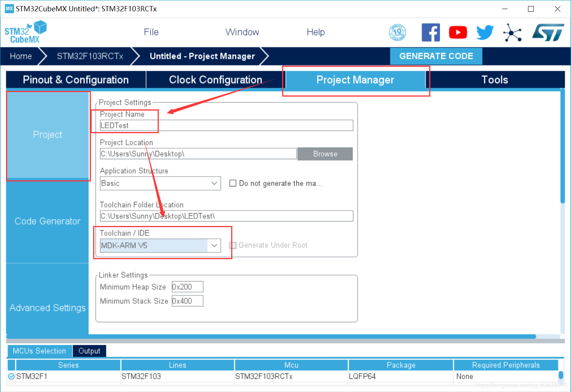The image size is (571, 392).
Task: Open the Code Generator side tab
Action: (48, 221)
